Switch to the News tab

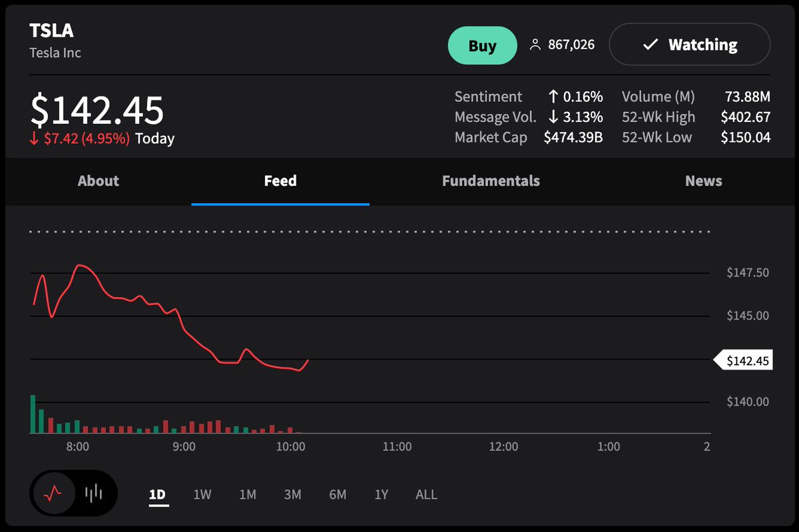click(704, 181)
